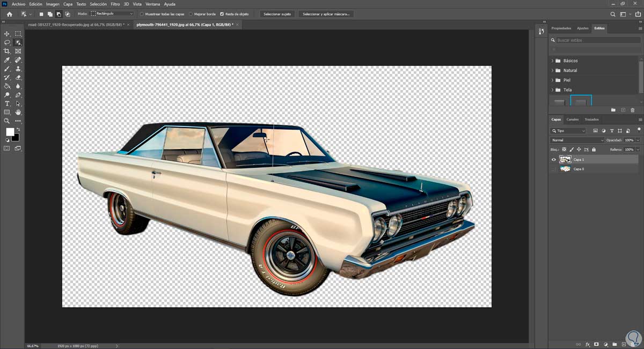Screen dimensions: 644x349
Task: Click 'Seleccionar y aplicar máscara' button
Action: point(326,14)
